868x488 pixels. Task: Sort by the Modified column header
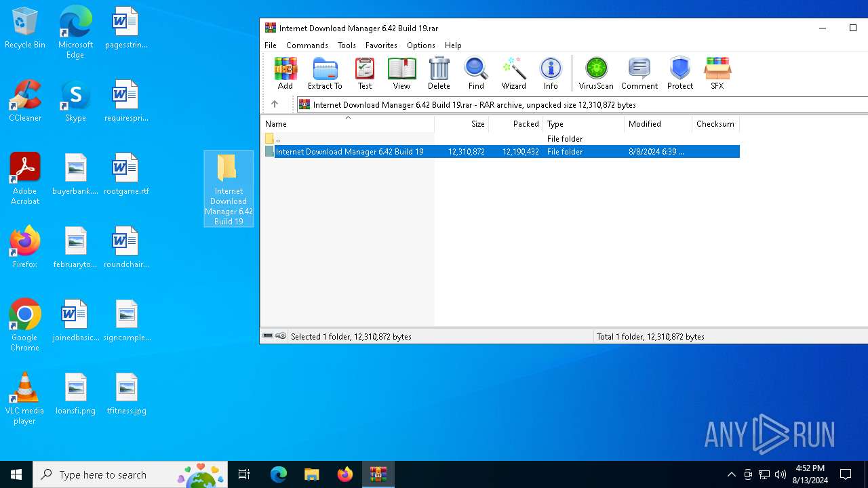click(x=658, y=124)
